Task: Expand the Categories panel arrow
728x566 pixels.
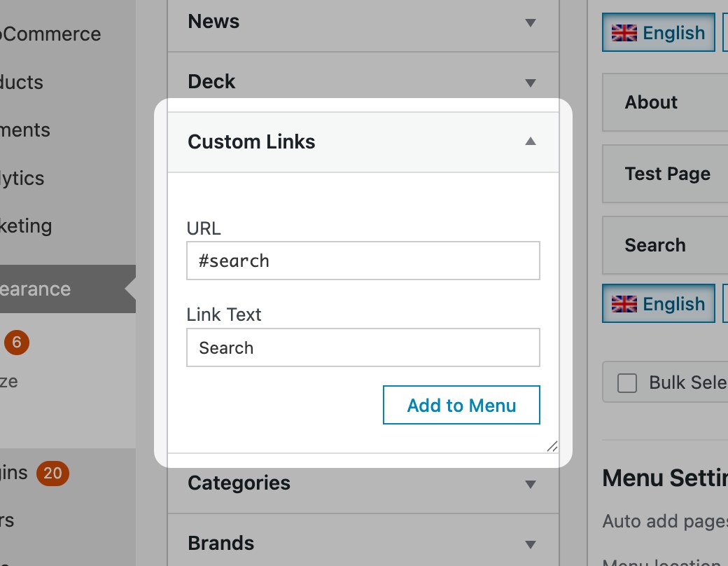Action: coord(530,484)
